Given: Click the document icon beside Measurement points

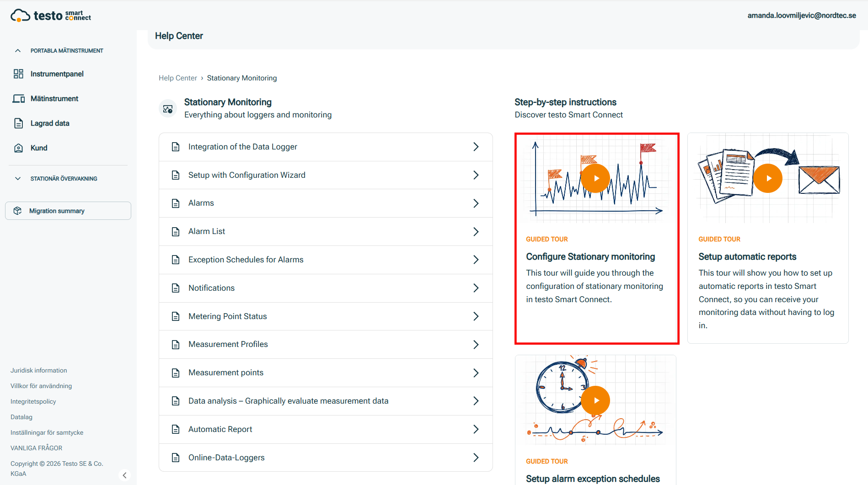Looking at the screenshot, I should pos(175,373).
